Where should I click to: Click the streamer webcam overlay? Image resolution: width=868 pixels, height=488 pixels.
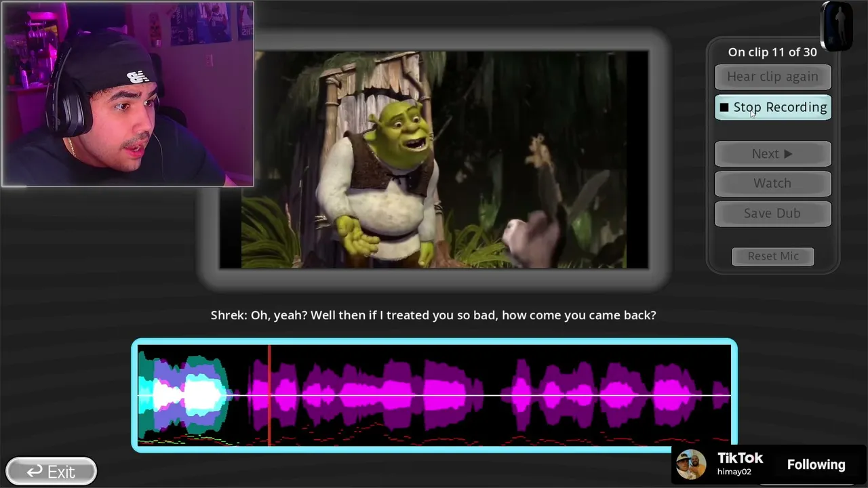pos(127,94)
